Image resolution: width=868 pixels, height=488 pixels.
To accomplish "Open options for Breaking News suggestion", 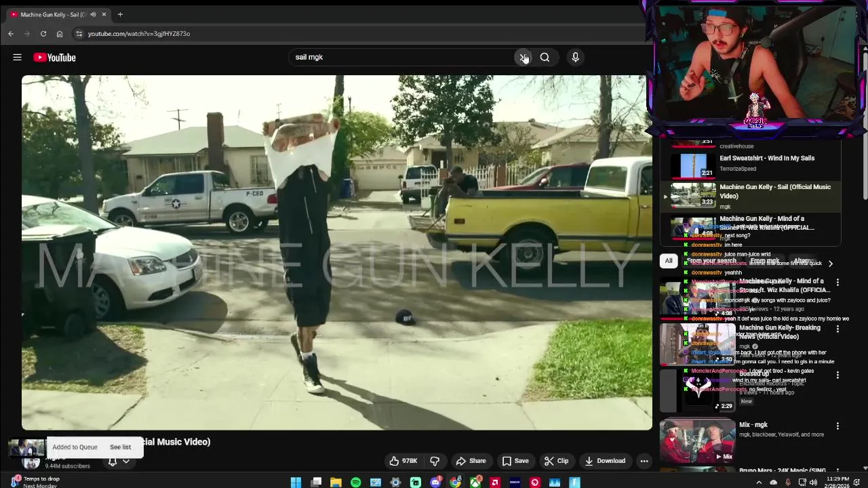I will [837, 329].
